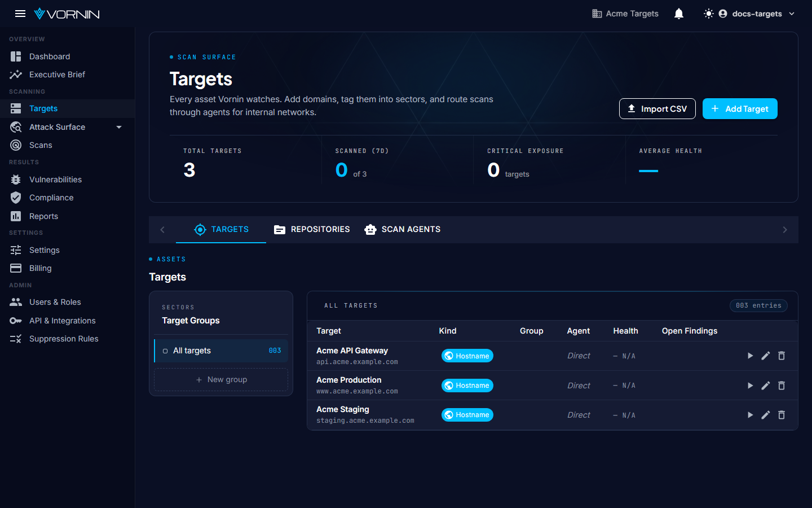Toggle the hamburger navigation menu
Screen dimensions: 812x508
(x=20, y=14)
